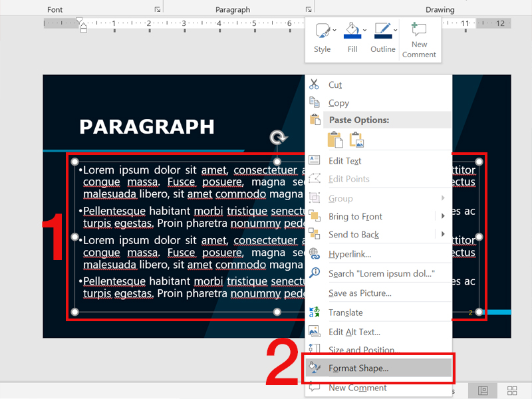Viewport: 532px width, 399px height.
Task: Select the Use Destination Theme paste option
Action: coord(334,139)
